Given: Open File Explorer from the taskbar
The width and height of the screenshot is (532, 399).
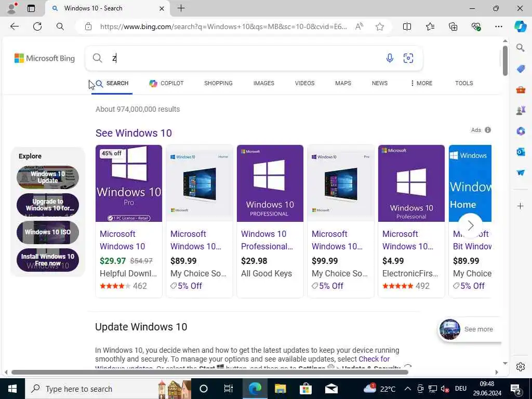Looking at the screenshot, I should [280, 389].
